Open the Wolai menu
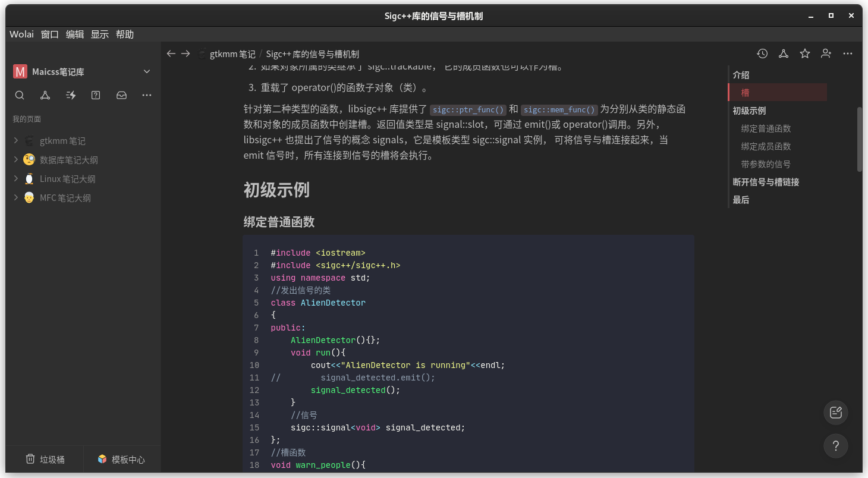 click(22, 34)
